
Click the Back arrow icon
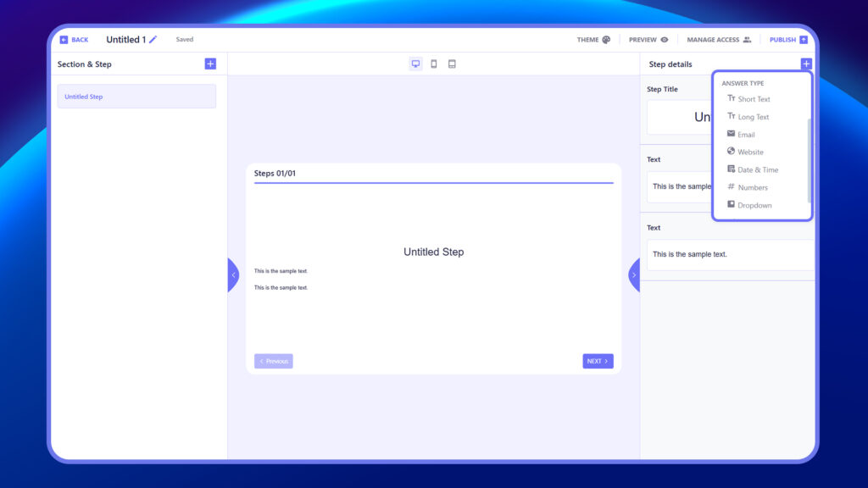64,40
